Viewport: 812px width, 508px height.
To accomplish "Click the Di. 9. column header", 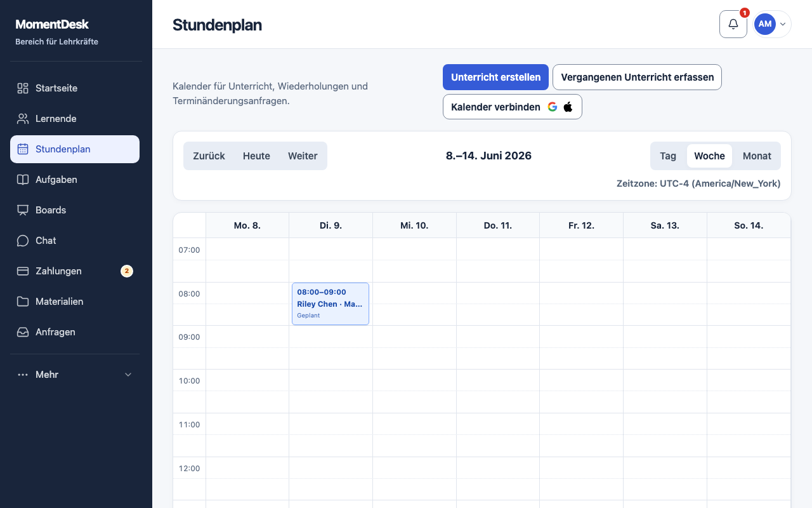I will (331, 225).
